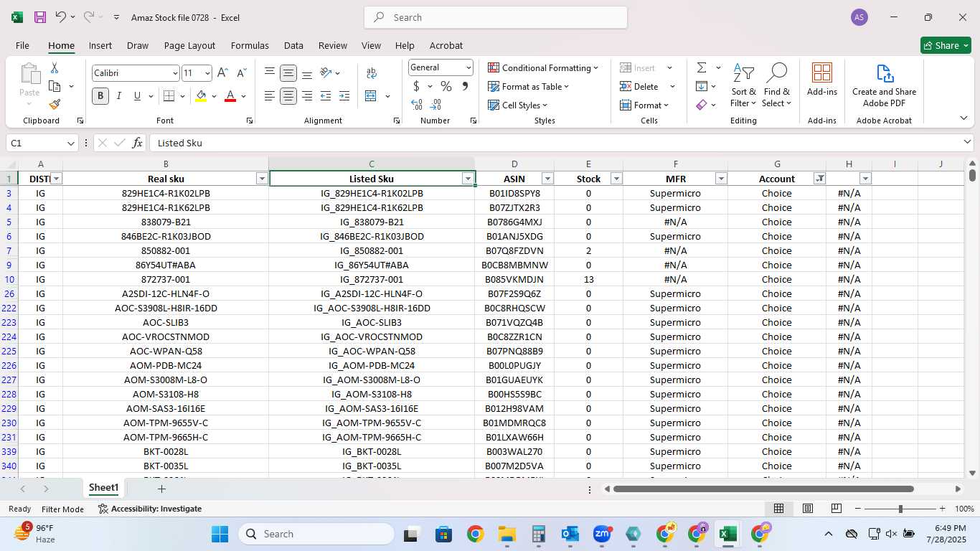Image resolution: width=980 pixels, height=551 pixels.
Task: Click the AutoSum sigma icon
Action: pos(702,67)
